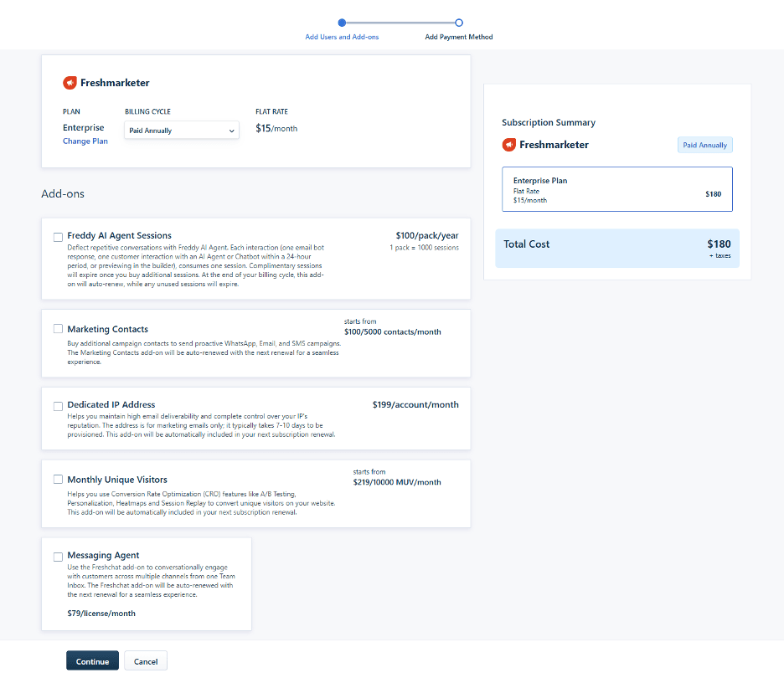Image resolution: width=784 pixels, height=678 pixels.
Task: Click the Cancel button
Action: 146,661
